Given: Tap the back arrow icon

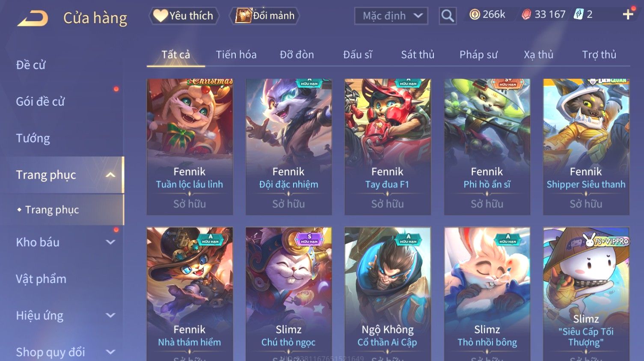Looking at the screenshot, I should 33,18.
